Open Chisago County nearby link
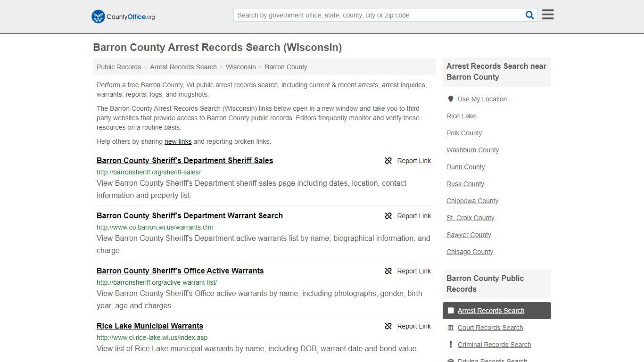This screenshot has width=644, height=362. (470, 252)
